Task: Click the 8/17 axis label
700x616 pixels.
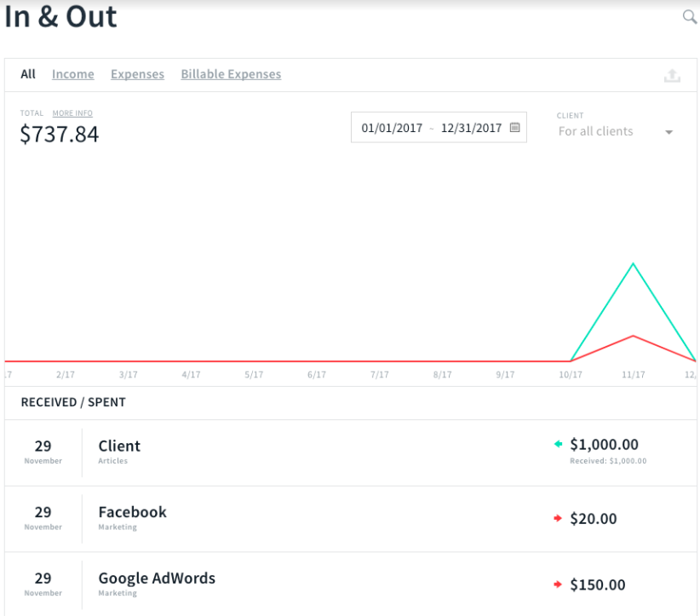Action: coord(443,375)
